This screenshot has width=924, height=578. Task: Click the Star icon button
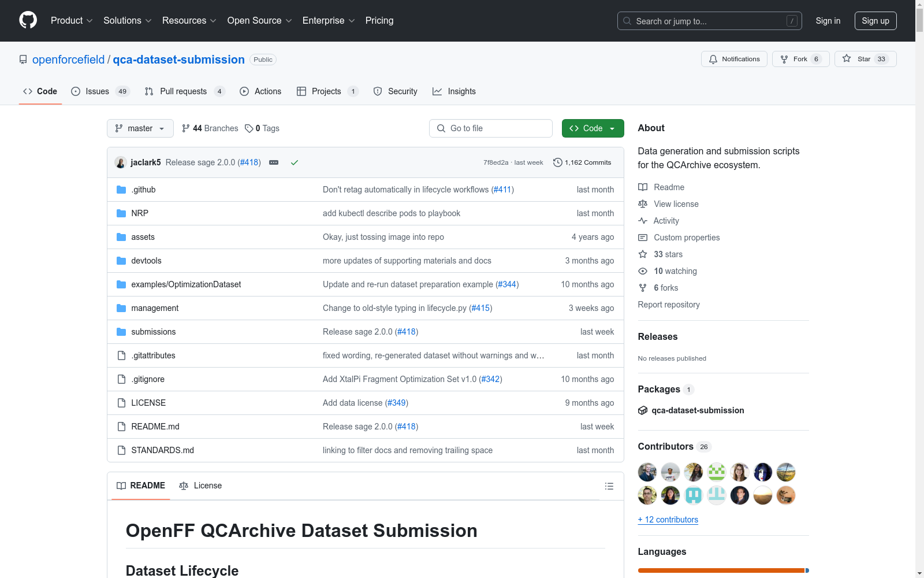pyautogui.click(x=865, y=59)
